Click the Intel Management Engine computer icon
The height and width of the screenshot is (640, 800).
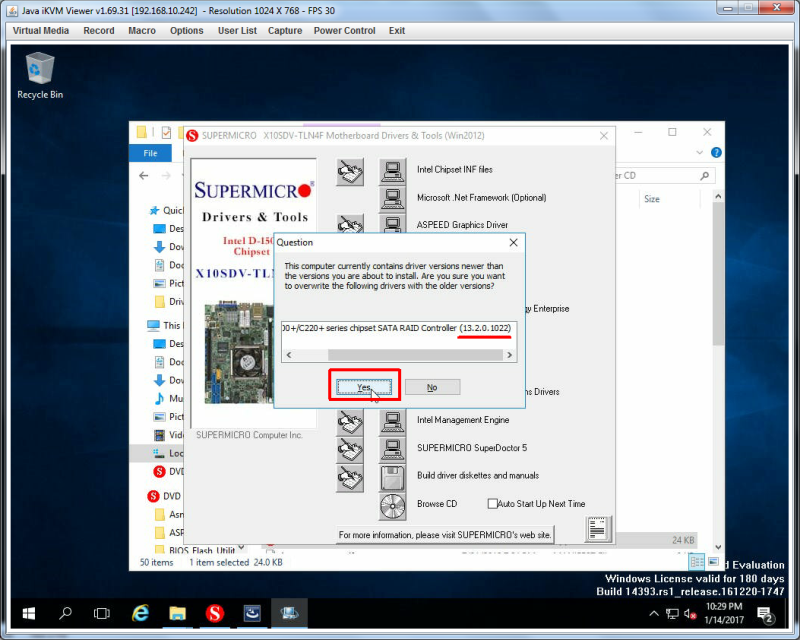click(392, 422)
